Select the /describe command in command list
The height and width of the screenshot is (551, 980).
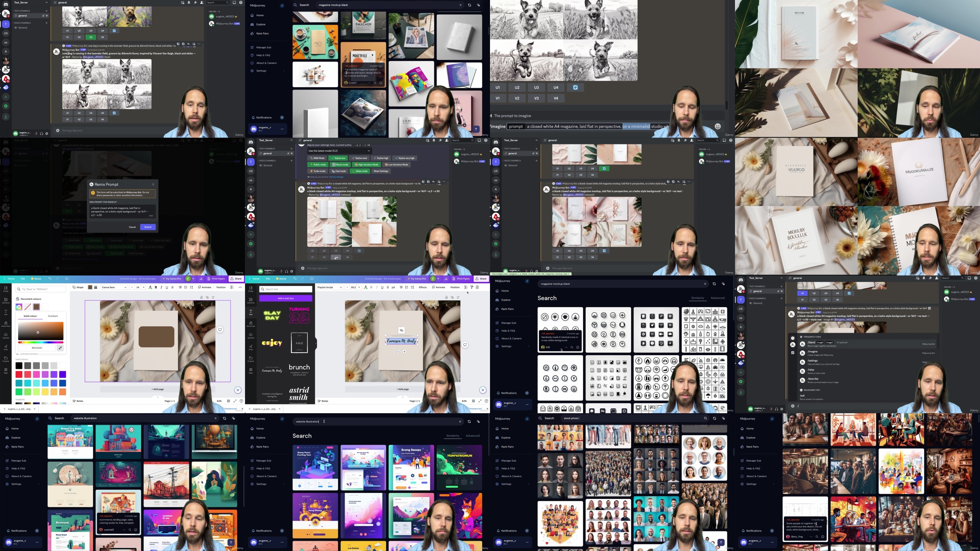pyautogui.click(x=867, y=380)
